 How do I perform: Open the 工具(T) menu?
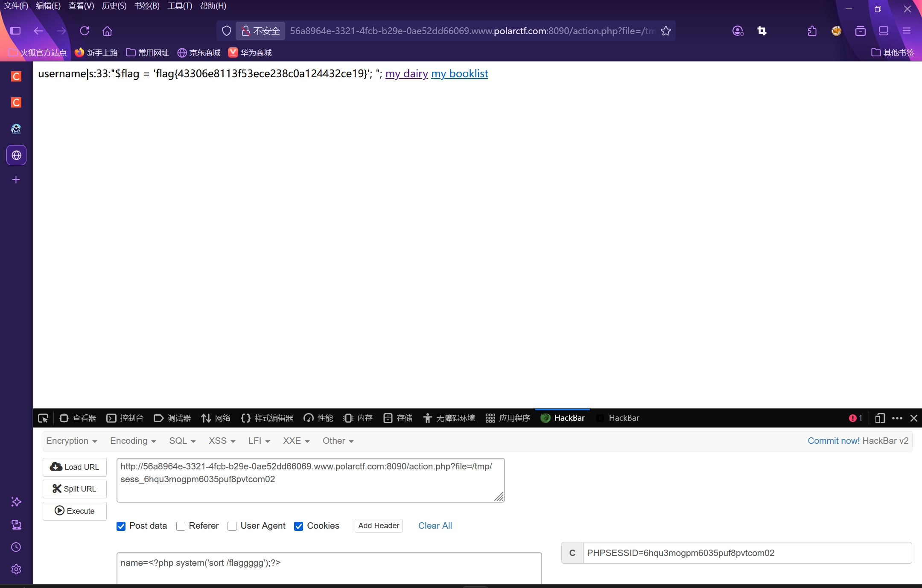[179, 6]
